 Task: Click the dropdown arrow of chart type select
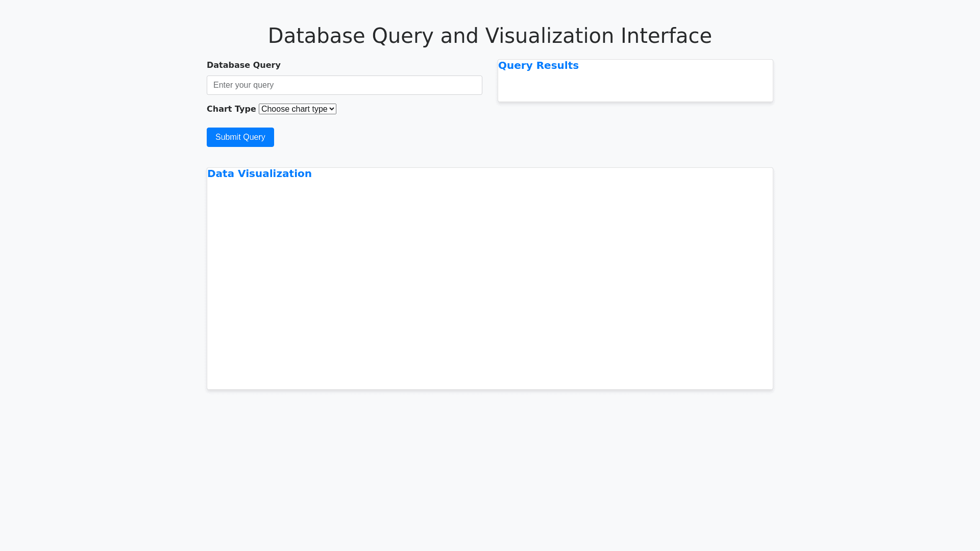point(332,109)
